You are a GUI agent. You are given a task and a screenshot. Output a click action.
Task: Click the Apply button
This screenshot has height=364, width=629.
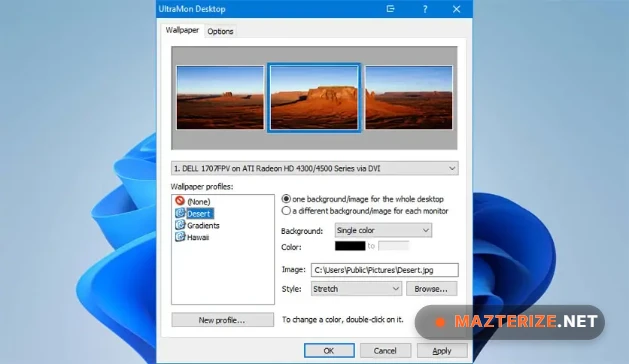pyautogui.click(x=442, y=351)
